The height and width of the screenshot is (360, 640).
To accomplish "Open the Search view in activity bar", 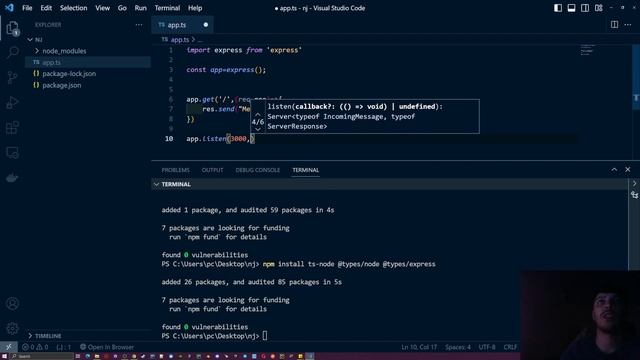I will click(x=13, y=52).
